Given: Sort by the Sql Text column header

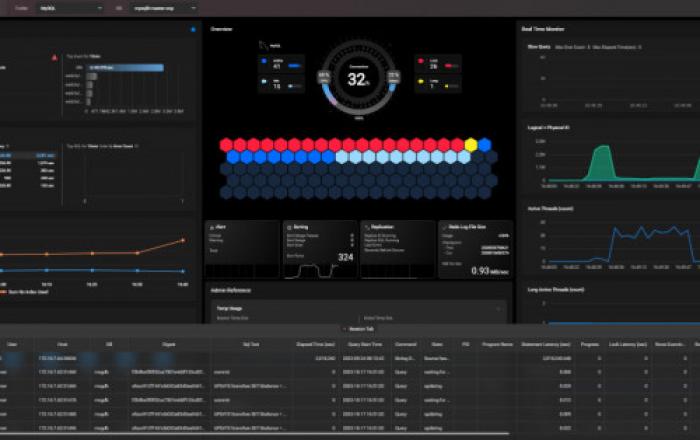Looking at the screenshot, I should click(x=251, y=344).
